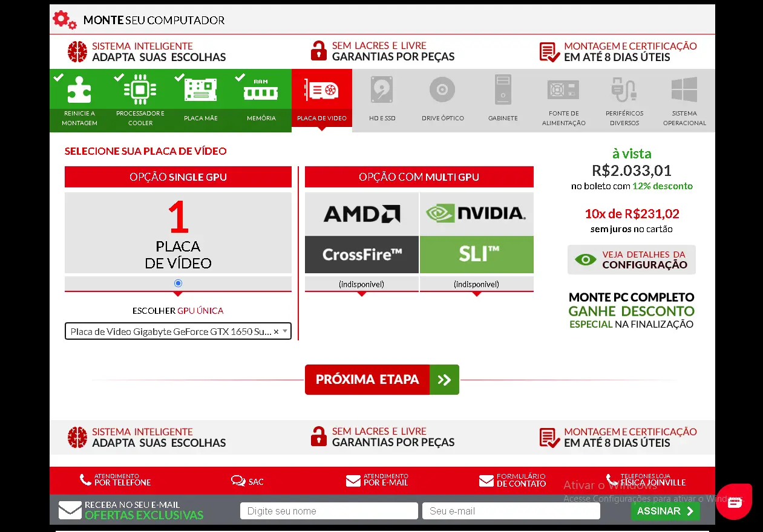Click the bottom brain Sistema Inteligente icon

point(77,437)
